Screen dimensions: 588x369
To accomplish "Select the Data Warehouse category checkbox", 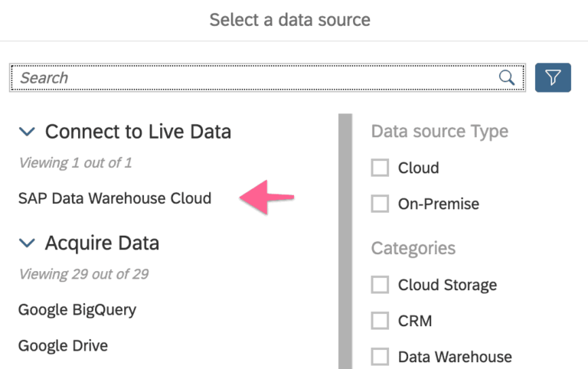I will [380, 357].
